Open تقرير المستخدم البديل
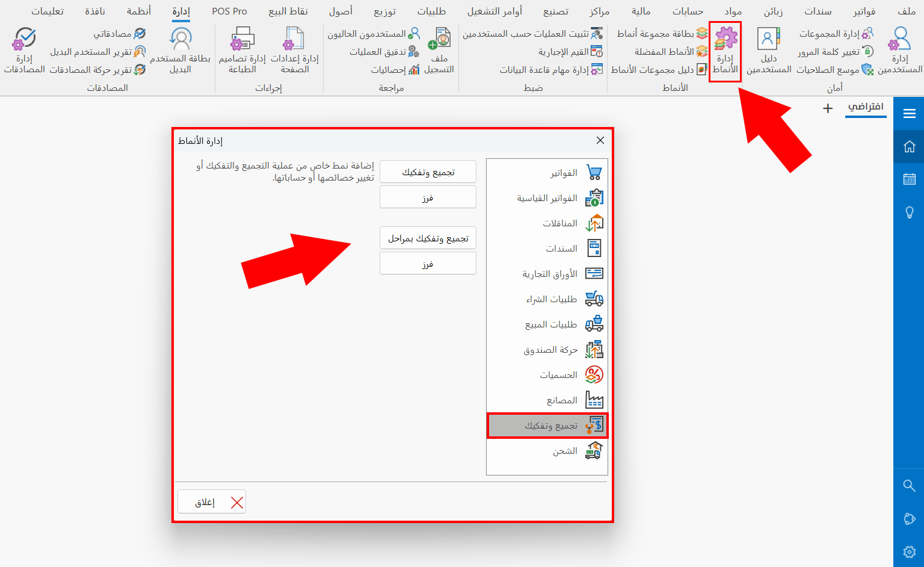Screen dimensions: 924x567 click(x=98, y=52)
